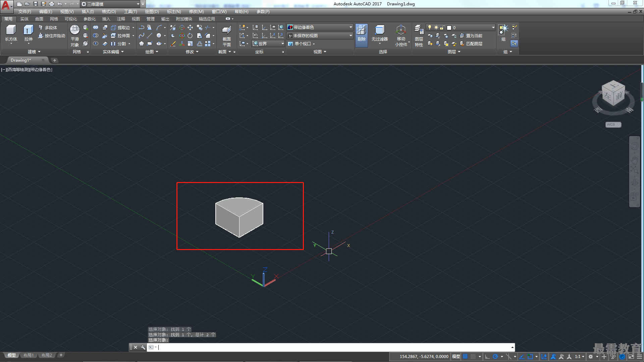This screenshot has width=644, height=362.
Task: Expand the Modify (修改) panel
Action: coord(192,52)
